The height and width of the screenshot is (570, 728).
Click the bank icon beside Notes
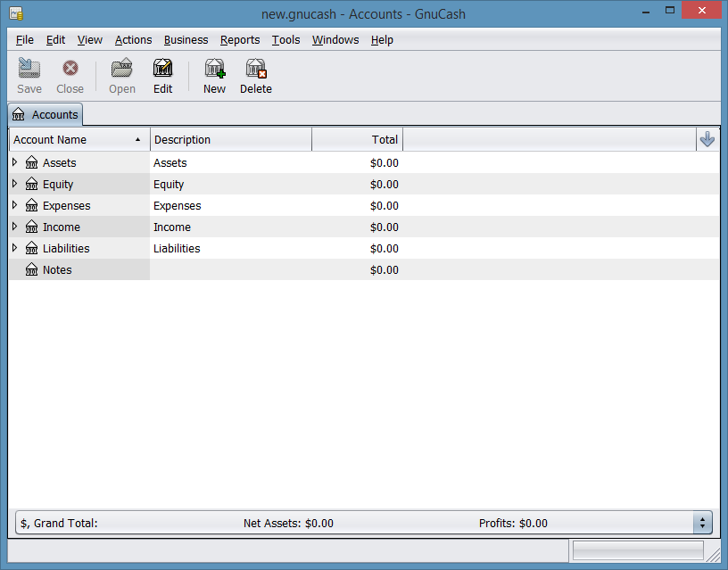(x=31, y=269)
